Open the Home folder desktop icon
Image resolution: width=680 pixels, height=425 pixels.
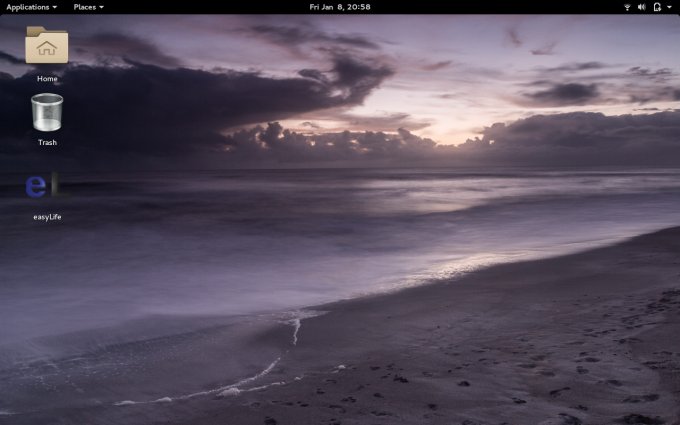tap(47, 46)
